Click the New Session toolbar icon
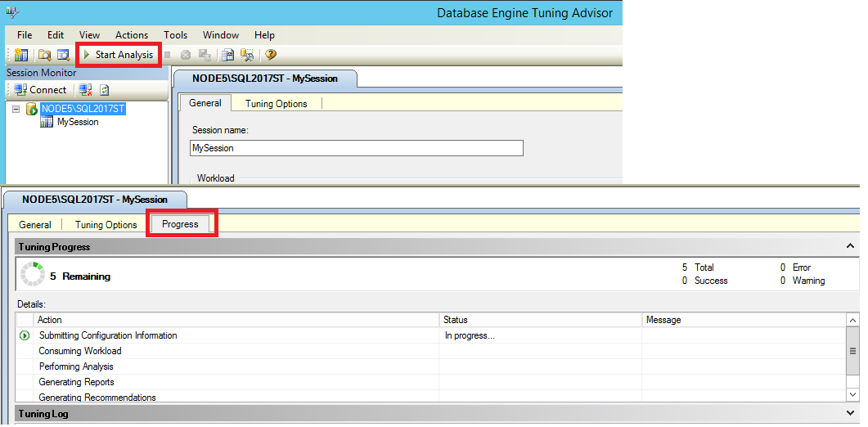The height and width of the screenshot is (427, 868). coord(22,55)
